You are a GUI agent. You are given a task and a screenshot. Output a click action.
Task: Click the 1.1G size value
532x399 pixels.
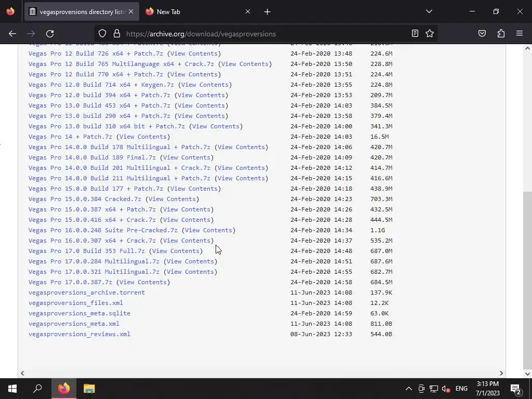[x=378, y=230]
